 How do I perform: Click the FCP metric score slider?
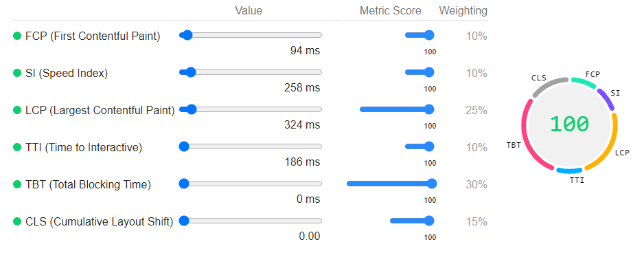coord(419,35)
